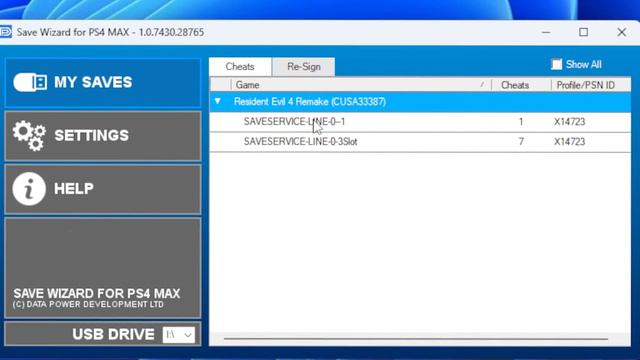Enable the Show All checkbox
Screen dimensions: 640x360
coord(556,64)
